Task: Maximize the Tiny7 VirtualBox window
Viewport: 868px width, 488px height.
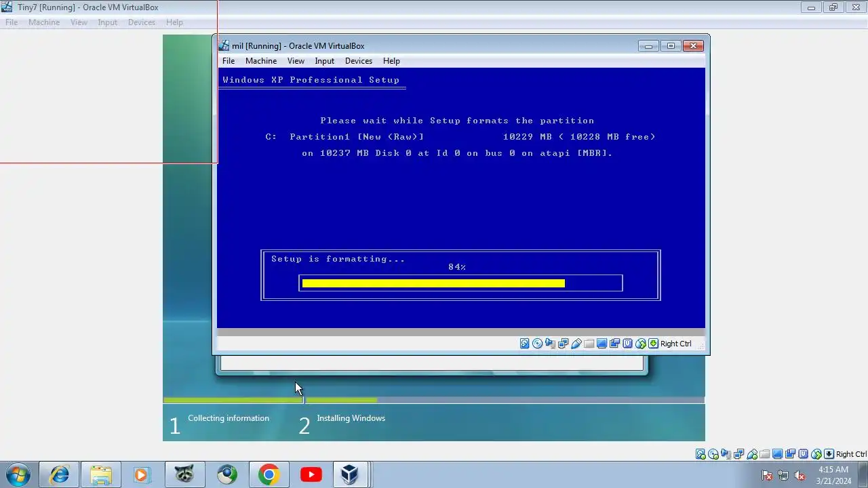Action: point(833,7)
